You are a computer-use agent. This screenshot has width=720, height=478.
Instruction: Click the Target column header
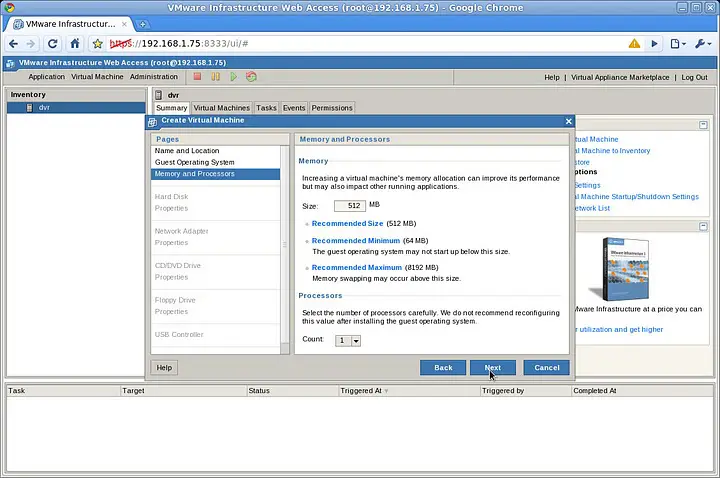(183, 391)
